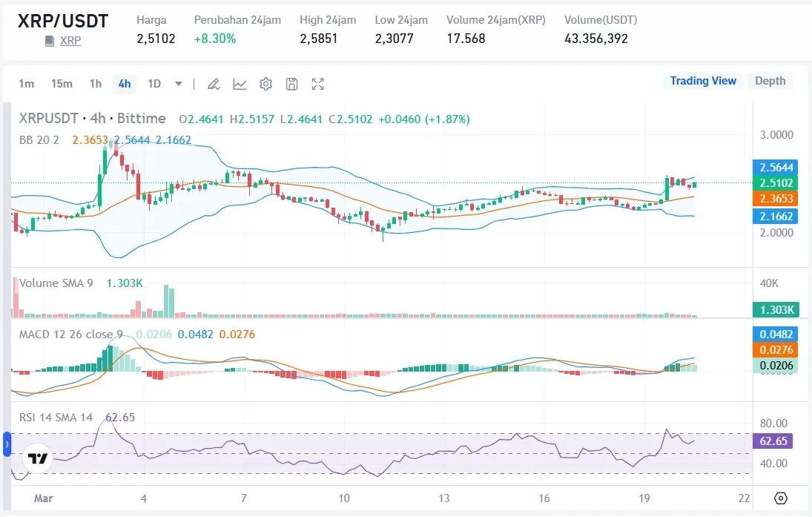Open the indicators line-chart icon

click(x=240, y=84)
